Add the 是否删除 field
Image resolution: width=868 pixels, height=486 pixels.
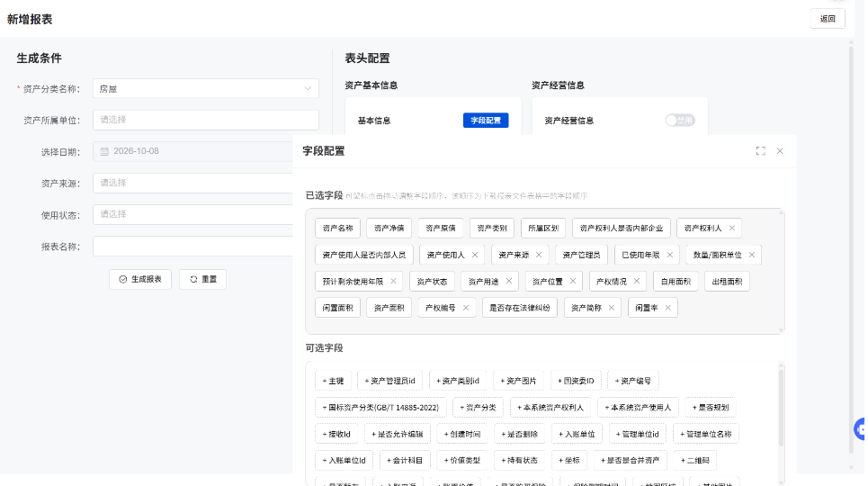point(519,434)
